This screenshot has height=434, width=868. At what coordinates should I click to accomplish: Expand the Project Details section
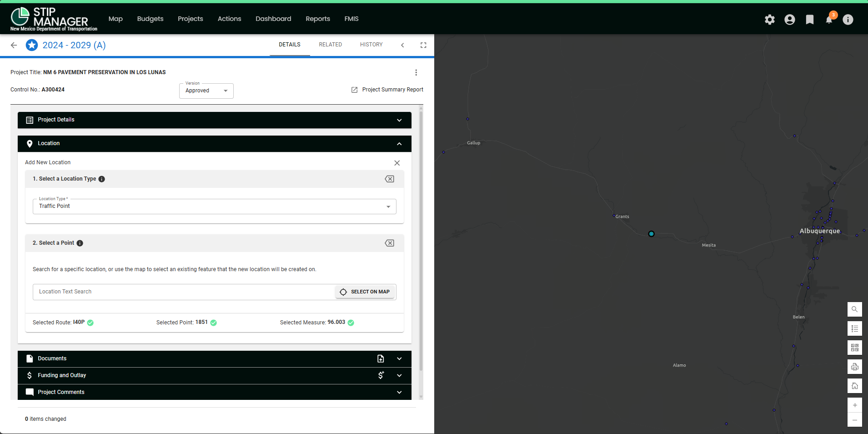[215, 120]
